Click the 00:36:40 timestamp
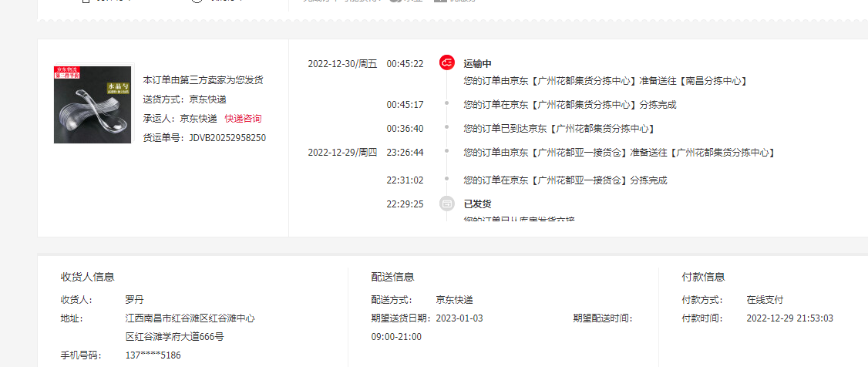This screenshot has width=868, height=367. [405, 129]
